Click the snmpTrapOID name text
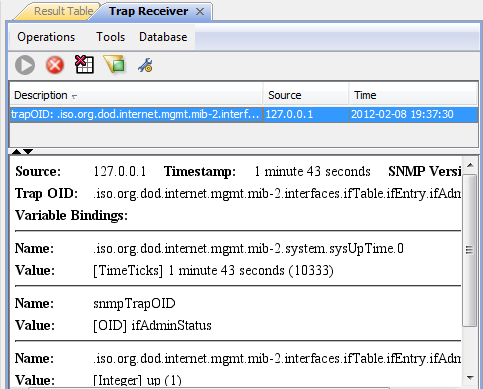This screenshot has width=483, height=389. [x=134, y=304]
